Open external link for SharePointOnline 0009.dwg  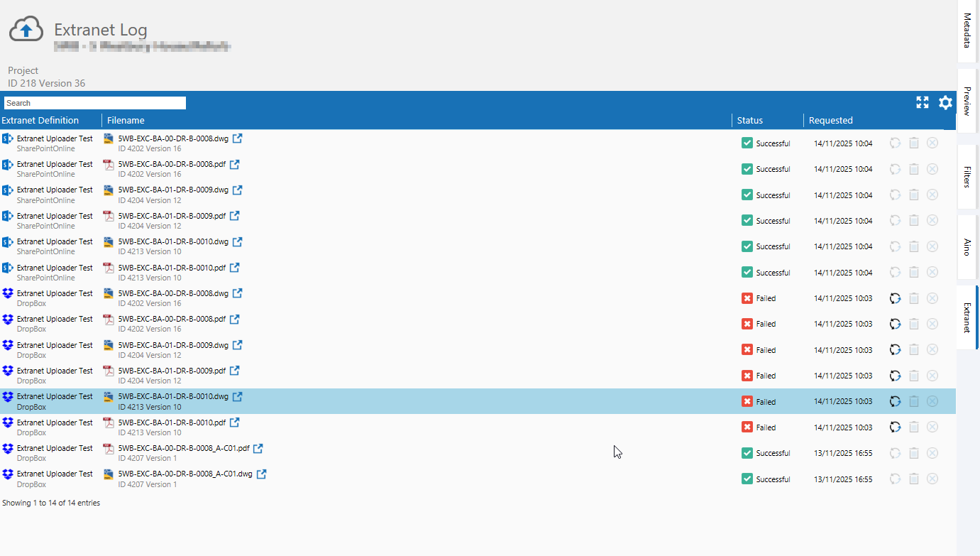(x=238, y=190)
